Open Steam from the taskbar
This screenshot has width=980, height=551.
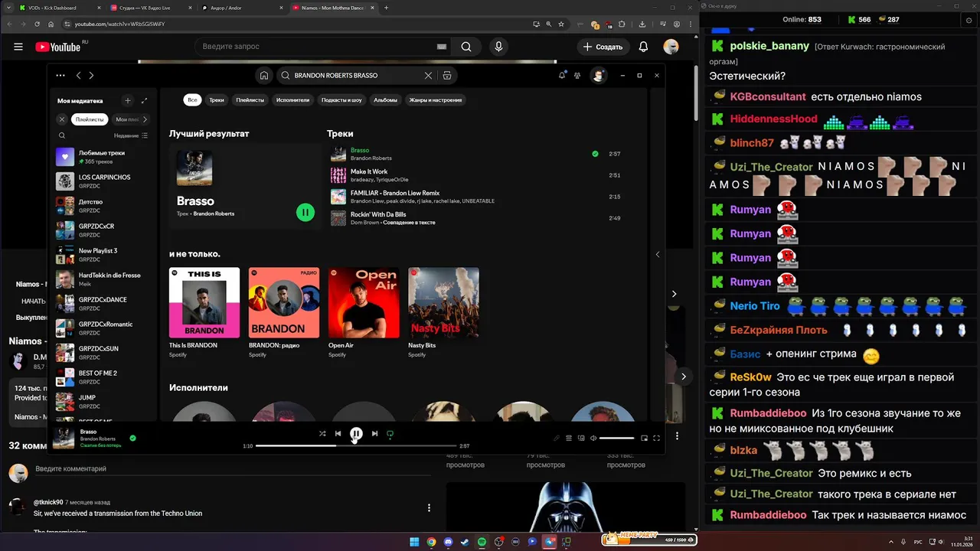(465, 542)
